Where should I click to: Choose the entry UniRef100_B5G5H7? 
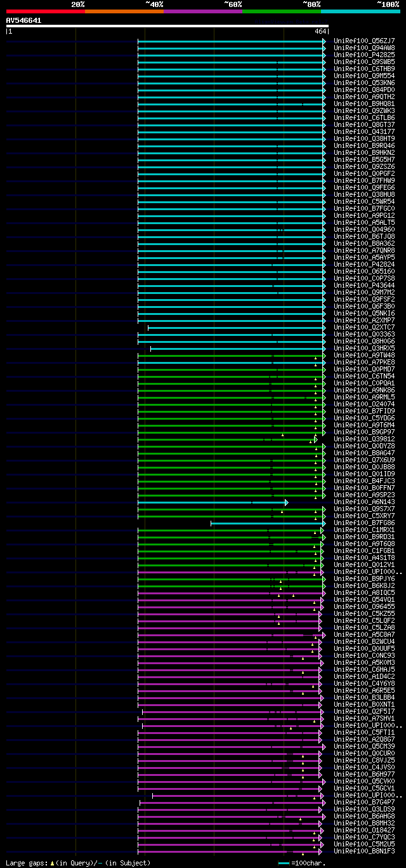click(x=364, y=159)
